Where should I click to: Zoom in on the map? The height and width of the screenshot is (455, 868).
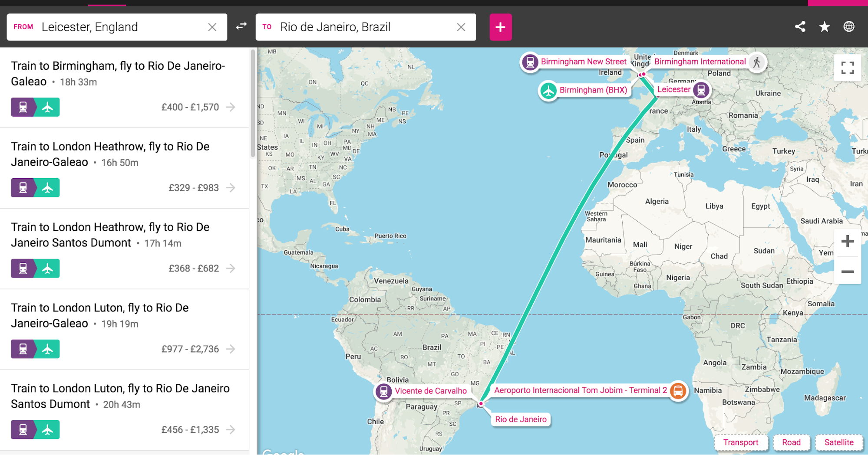point(847,242)
